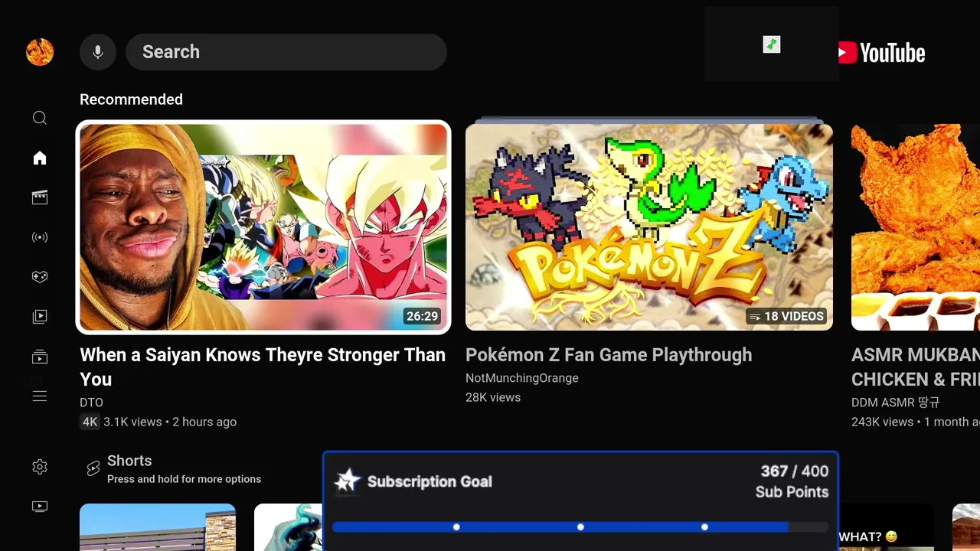Click the "28K views" text
The width and height of the screenshot is (980, 551).
493,398
